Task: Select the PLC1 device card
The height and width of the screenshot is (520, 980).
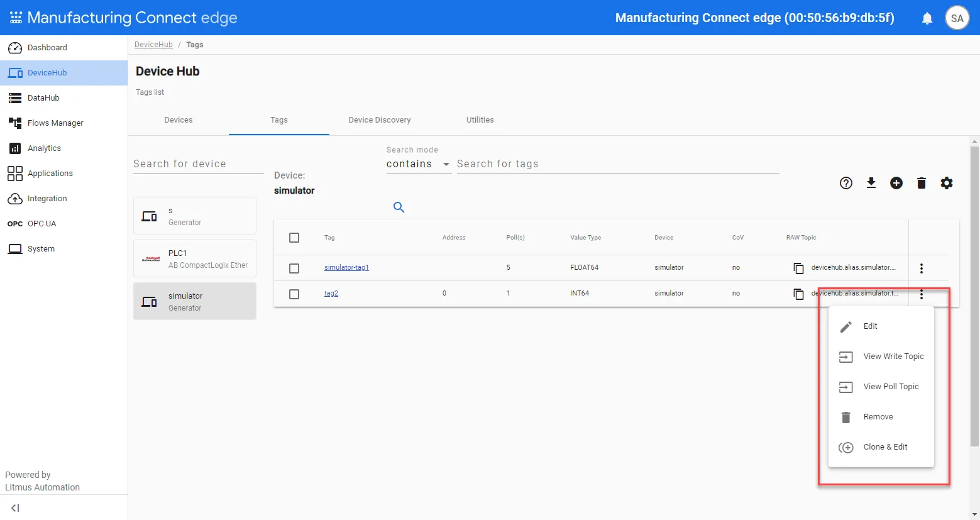Action: click(x=195, y=258)
